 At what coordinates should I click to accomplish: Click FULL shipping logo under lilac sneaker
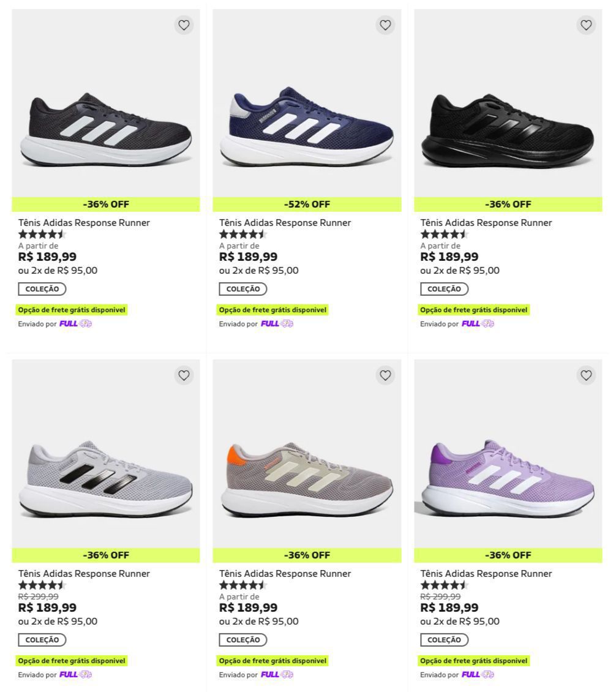478,674
